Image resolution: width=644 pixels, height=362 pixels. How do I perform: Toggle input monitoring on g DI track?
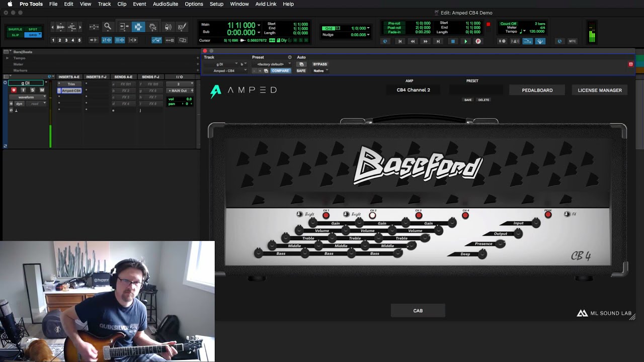pyautogui.click(x=23, y=90)
